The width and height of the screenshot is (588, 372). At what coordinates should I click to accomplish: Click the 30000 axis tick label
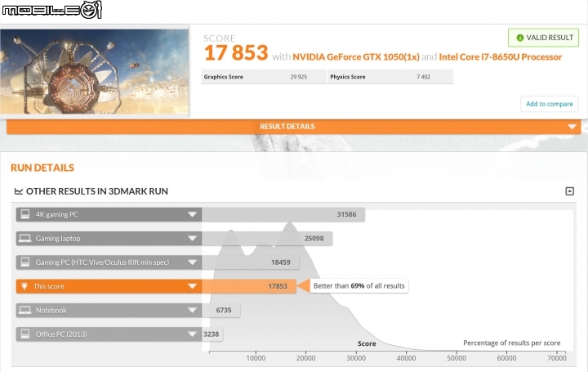pyautogui.click(x=356, y=358)
